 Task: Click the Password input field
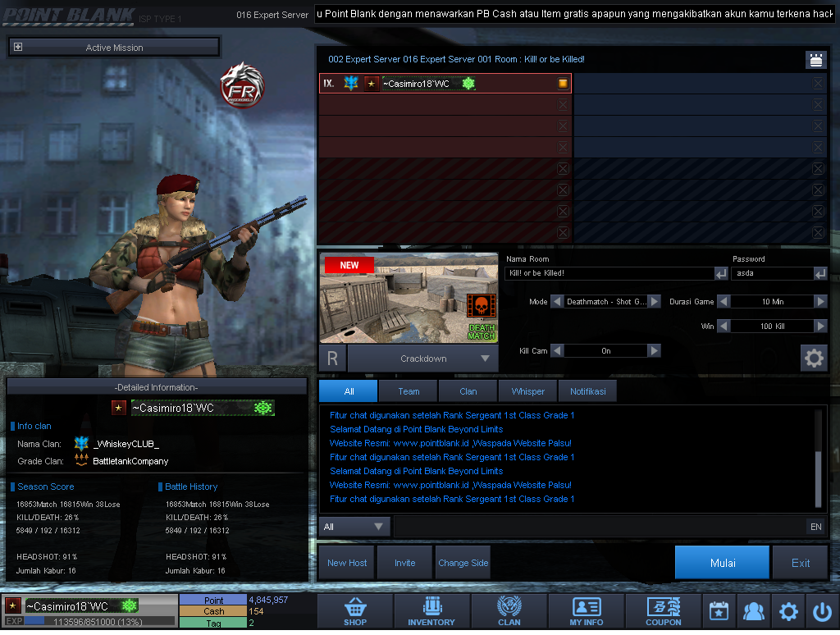pos(773,273)
